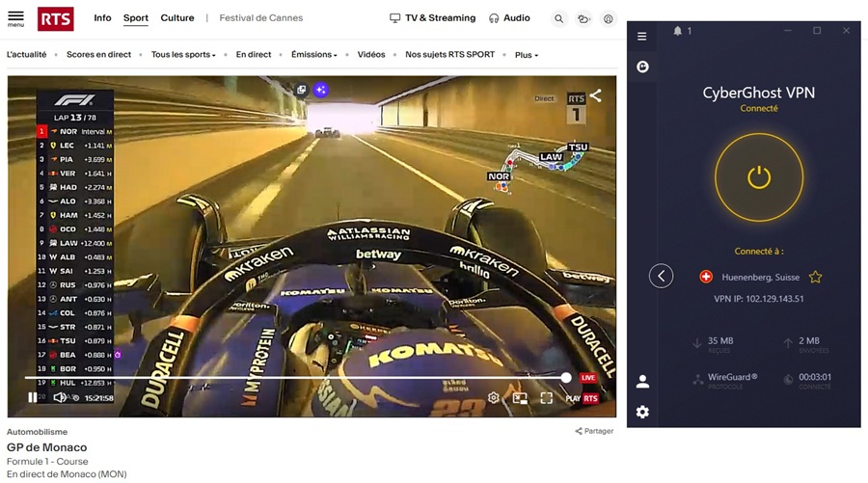Open Scores en direct

pos(98,54)
